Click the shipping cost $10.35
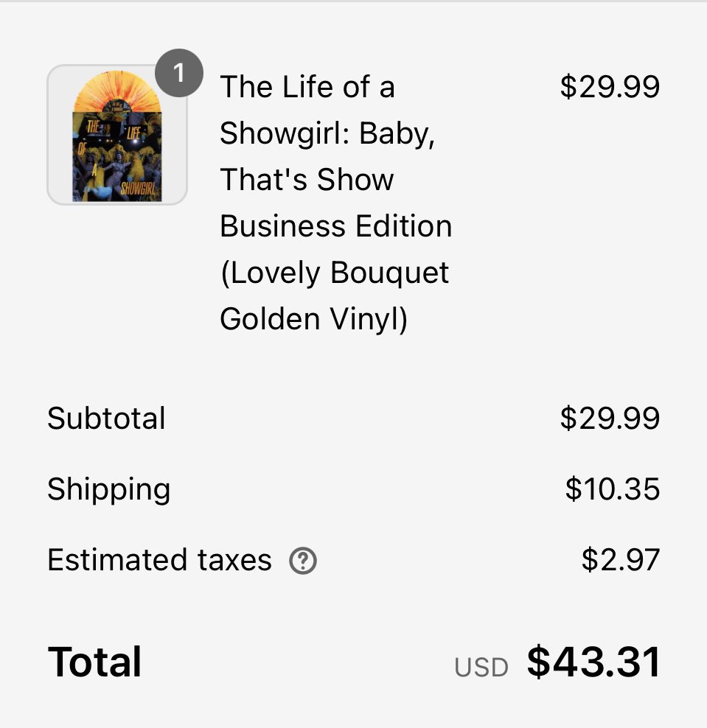The height and width of the screenshot is (728, 707). [613, 489]
